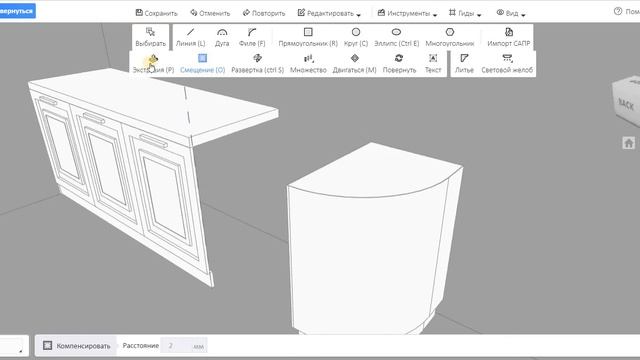Image resolution: width=640 pixels, height=360 pixels.
Task: Select the Повернуть rotate tool
Action: pos(399,64)
